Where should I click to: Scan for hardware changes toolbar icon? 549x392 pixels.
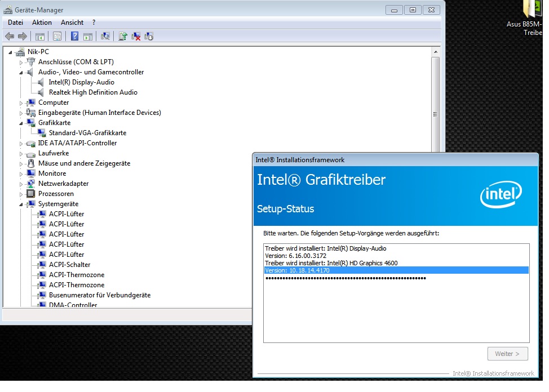point(105,37)
